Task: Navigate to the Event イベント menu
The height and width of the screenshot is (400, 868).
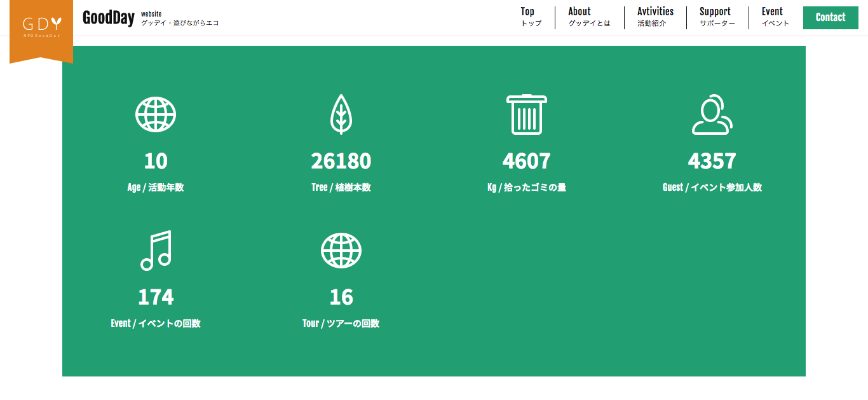Action: [775, 17]
